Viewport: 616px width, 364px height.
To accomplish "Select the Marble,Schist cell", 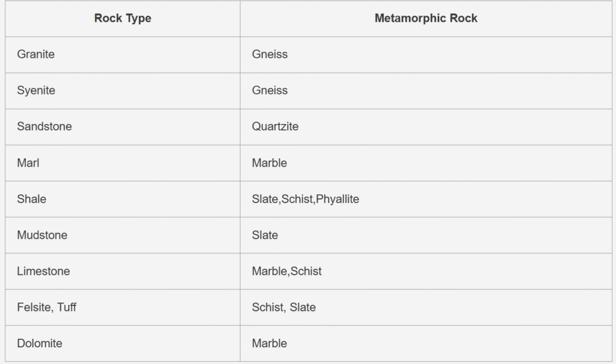I will point(287,271).
